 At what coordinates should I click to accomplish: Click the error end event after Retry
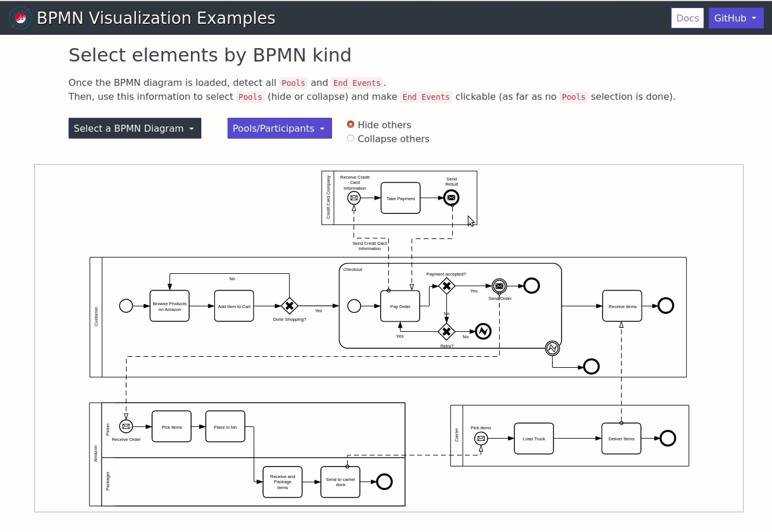(x=484, y=331)
